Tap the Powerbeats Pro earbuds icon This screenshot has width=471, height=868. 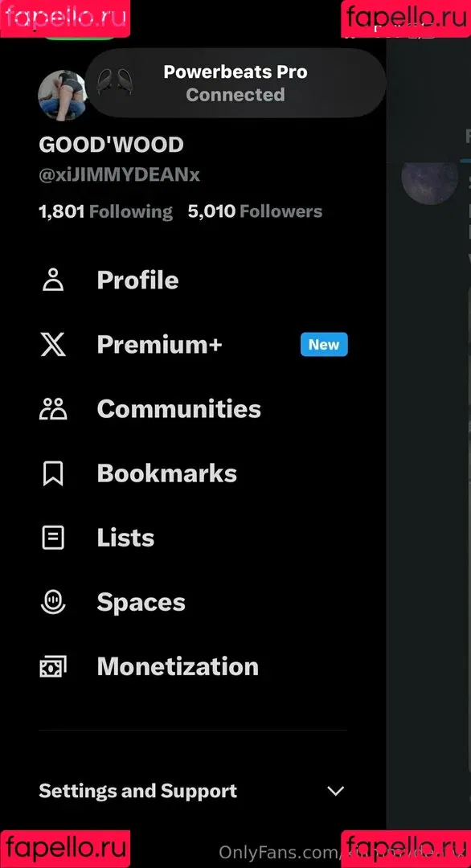point(115,83)
